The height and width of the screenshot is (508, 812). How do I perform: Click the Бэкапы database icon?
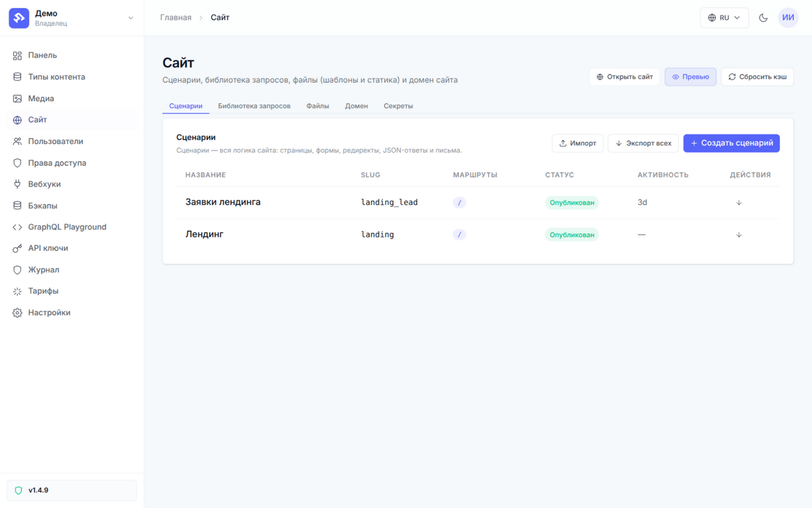click(x=17, y=206)
